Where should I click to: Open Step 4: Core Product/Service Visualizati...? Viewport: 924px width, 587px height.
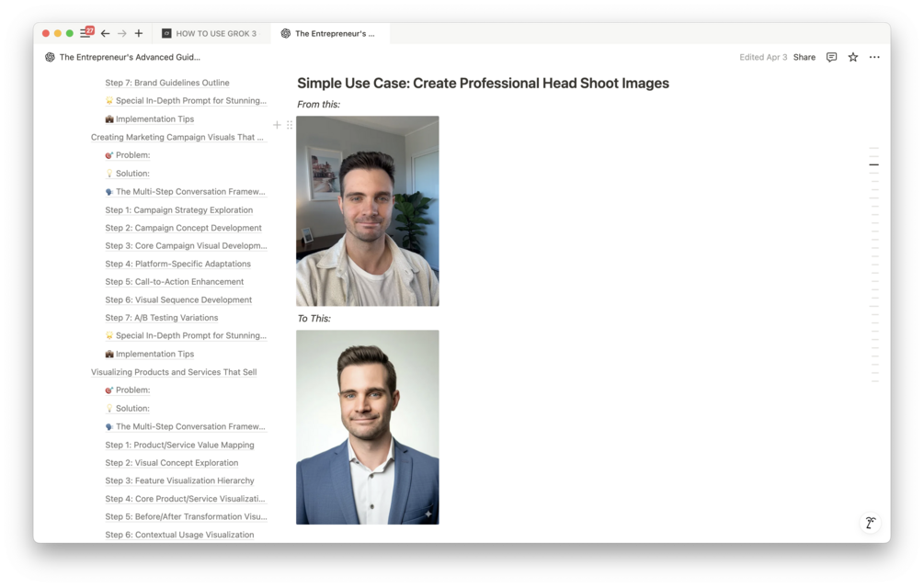(x=185, y=499)
